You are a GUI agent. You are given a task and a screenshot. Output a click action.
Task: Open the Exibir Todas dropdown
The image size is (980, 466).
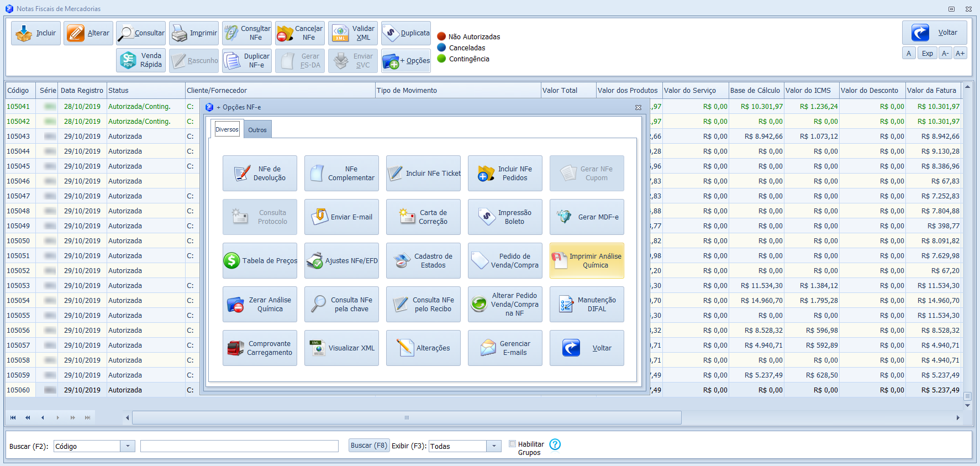(494, 446)
